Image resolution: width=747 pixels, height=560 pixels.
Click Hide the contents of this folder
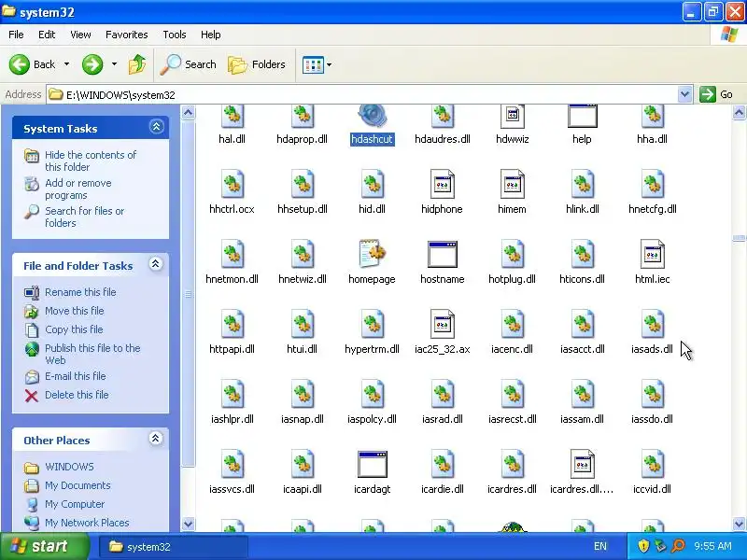(91, 161)
